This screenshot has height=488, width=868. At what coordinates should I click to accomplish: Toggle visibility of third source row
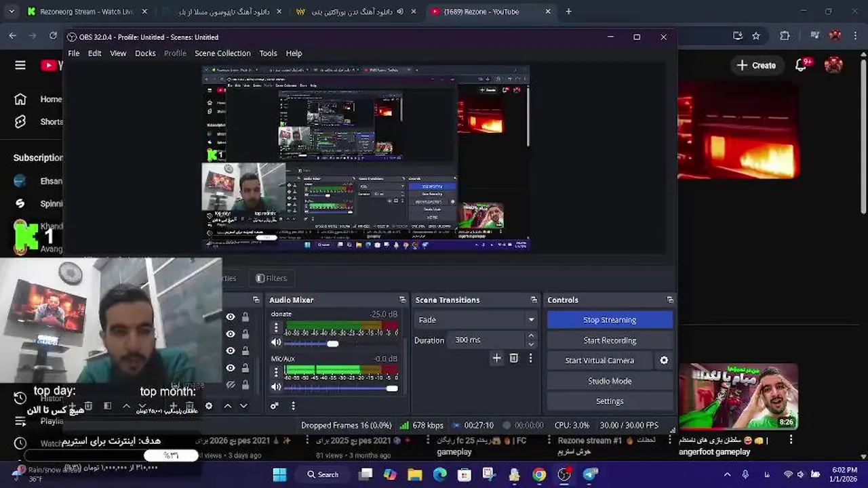[x=231, y=351]
